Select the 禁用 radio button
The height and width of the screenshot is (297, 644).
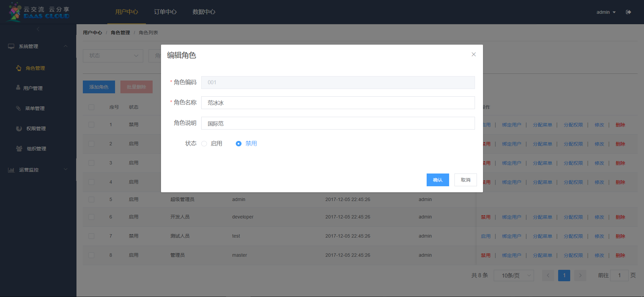coord(238,144)
